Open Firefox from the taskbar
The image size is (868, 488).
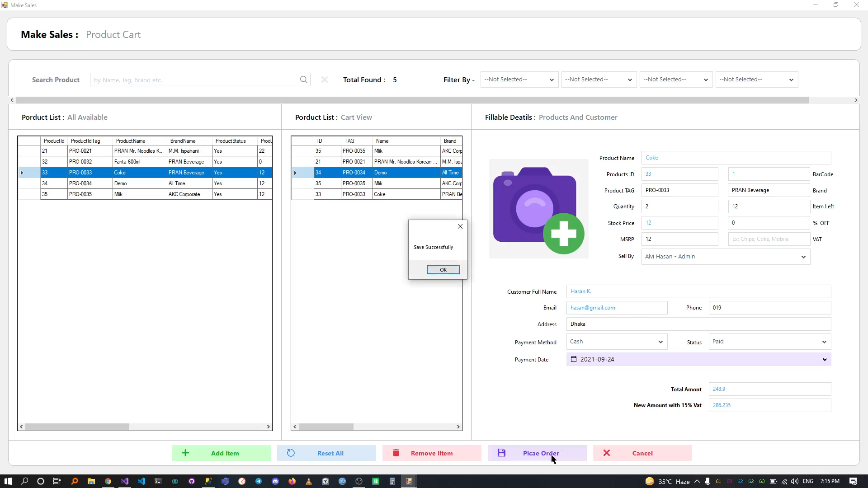292,481
